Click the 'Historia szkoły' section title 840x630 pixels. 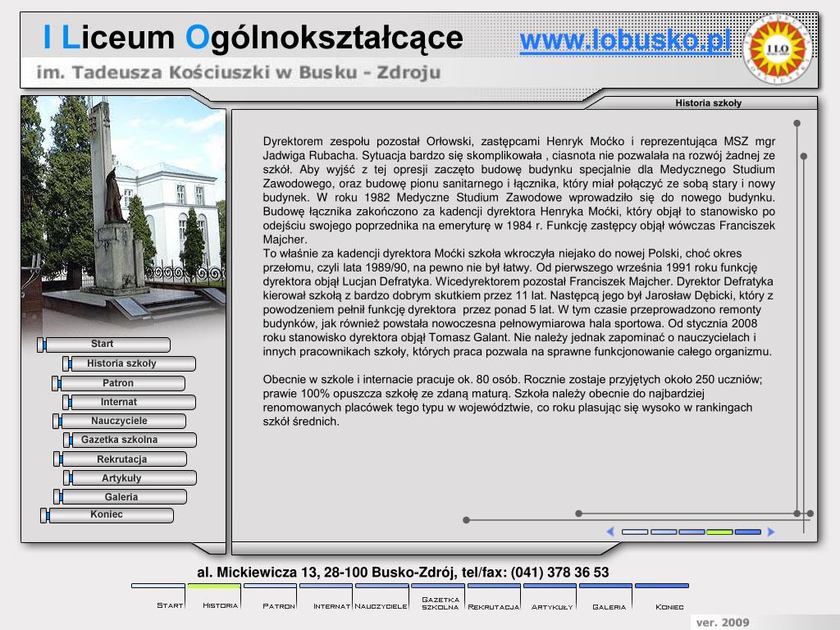point(708,103)
